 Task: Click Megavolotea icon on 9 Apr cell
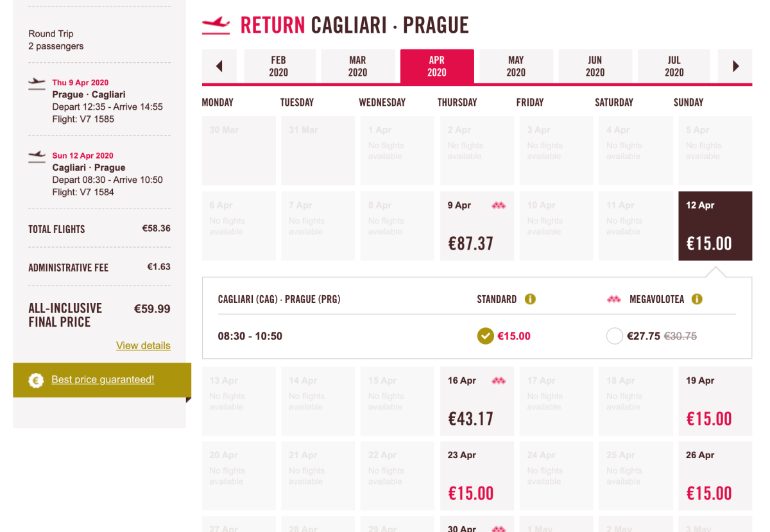point(499,205)
